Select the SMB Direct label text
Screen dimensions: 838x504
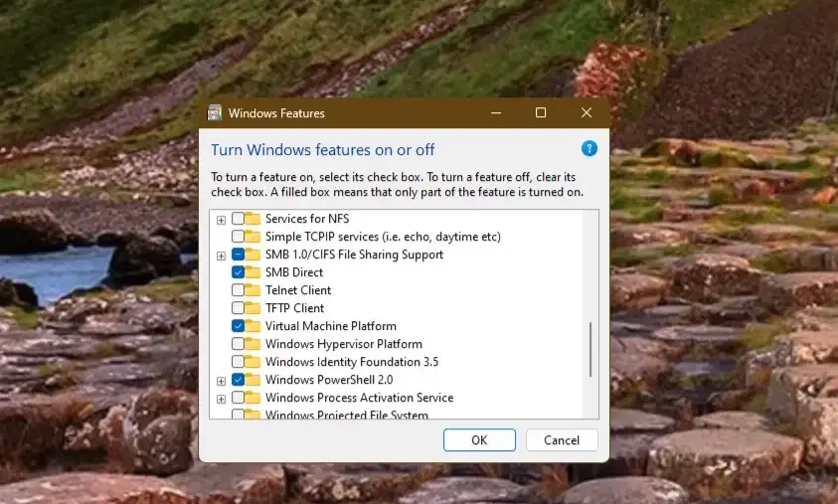tap(294, 272)
